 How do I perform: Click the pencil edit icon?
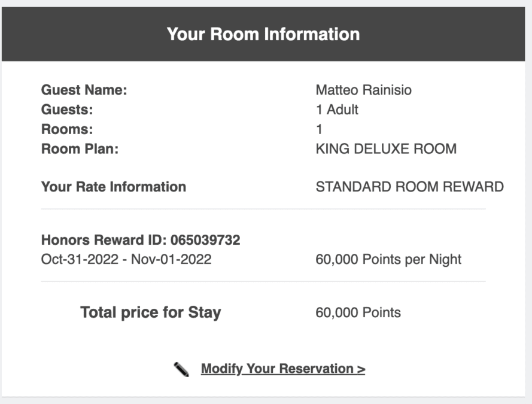181,369
